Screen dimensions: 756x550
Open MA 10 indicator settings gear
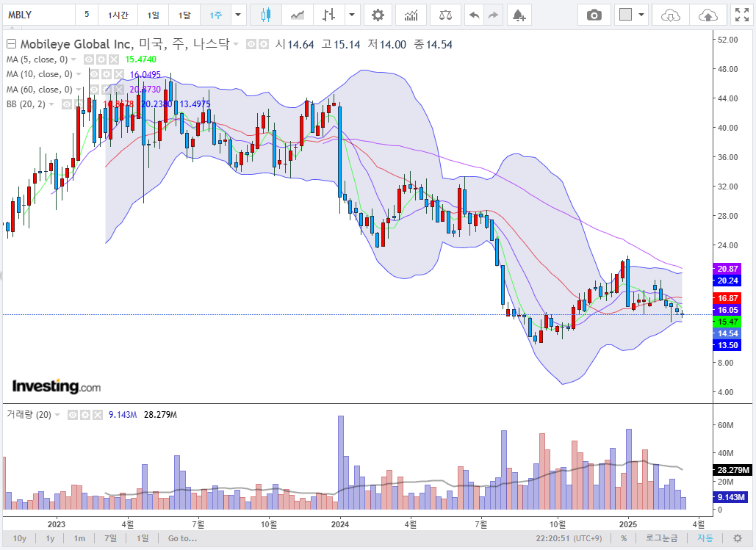pyautogui.click(x=106, y=74)
